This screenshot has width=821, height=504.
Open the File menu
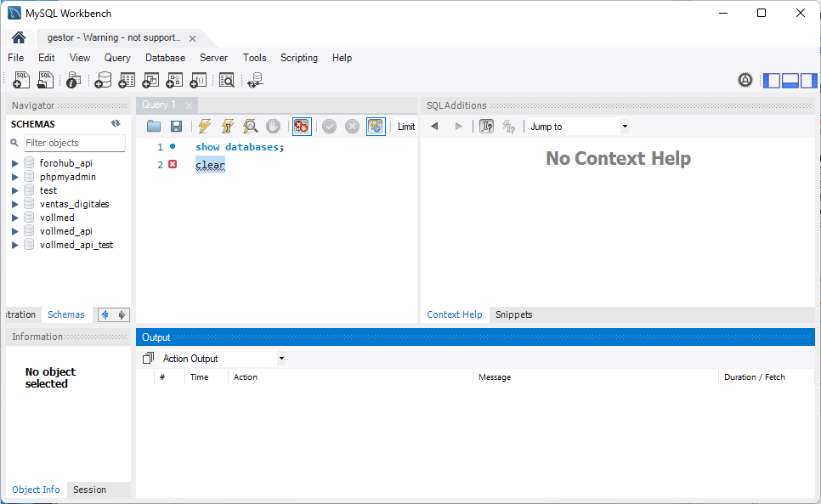15,58
